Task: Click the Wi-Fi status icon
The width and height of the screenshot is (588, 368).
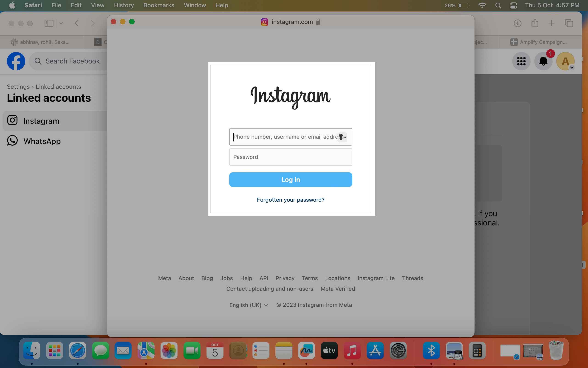Action: click(x=482, y=5)
